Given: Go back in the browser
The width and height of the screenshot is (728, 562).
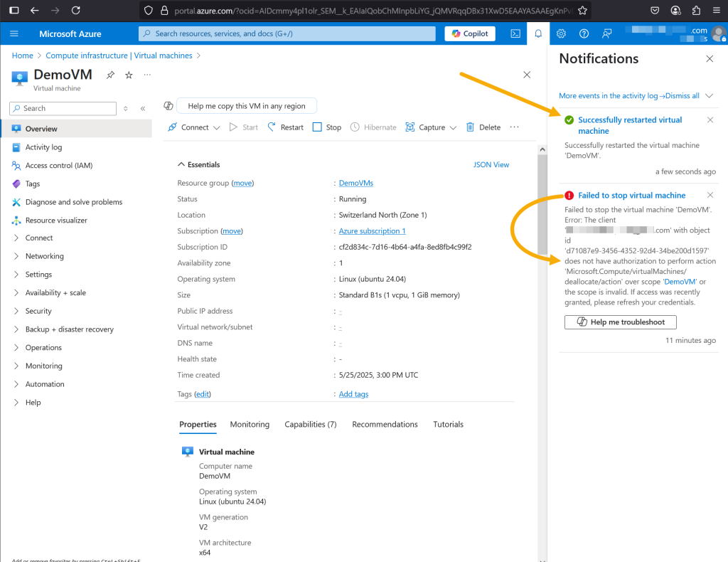Looking at the screenshot, I should pyautogui.click(x=34, y=10).
